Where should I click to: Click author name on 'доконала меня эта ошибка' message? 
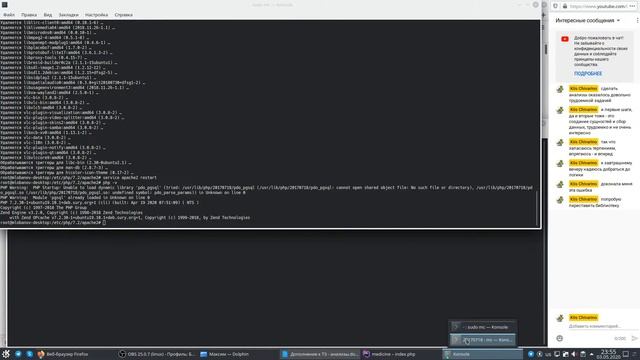(584, 184)
